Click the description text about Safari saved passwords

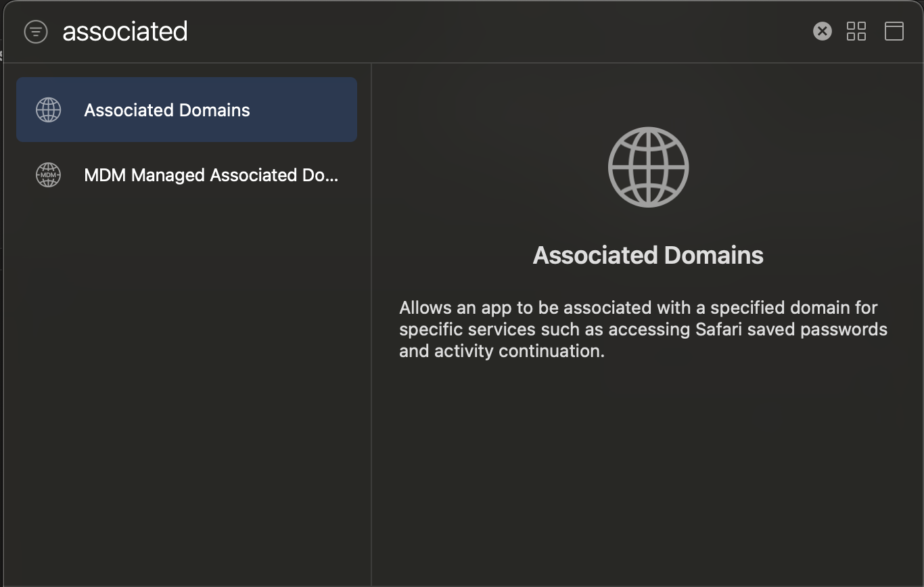(643, 329)
